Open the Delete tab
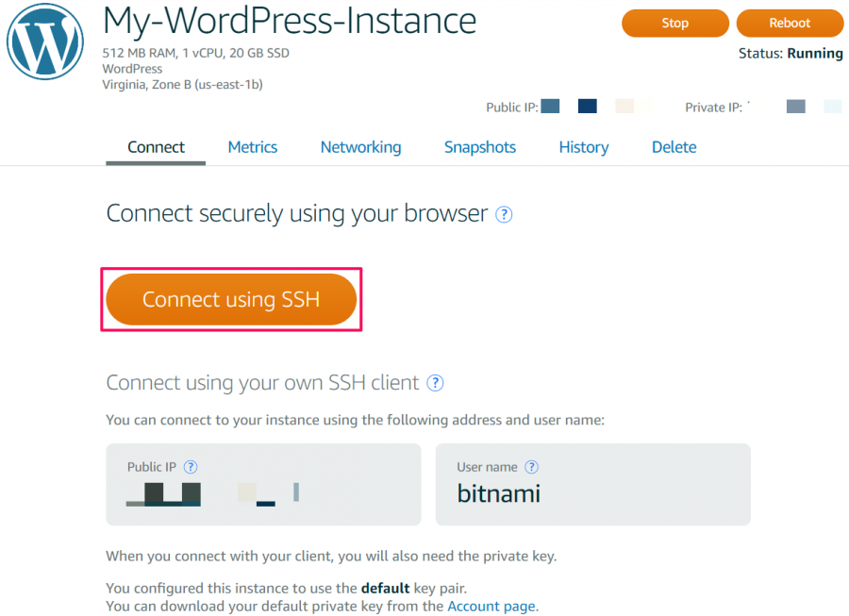 pyautogui.click(x=674, y=147)
